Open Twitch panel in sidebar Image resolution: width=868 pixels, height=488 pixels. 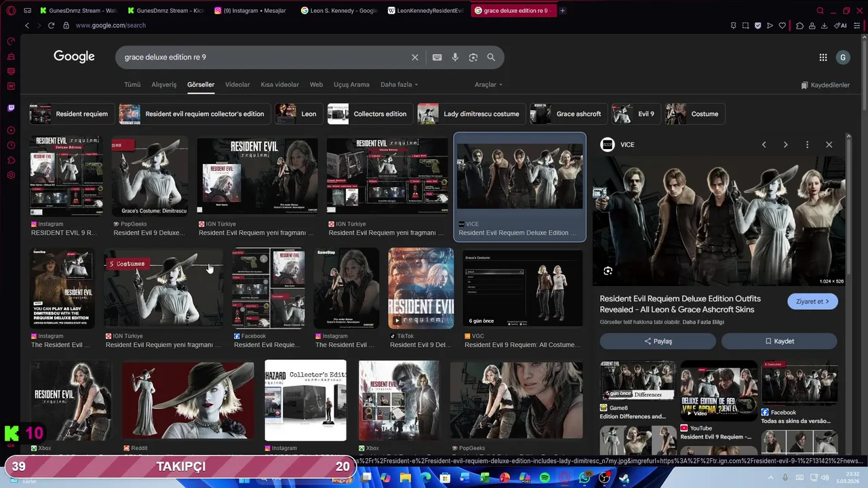tap(11, 108)
